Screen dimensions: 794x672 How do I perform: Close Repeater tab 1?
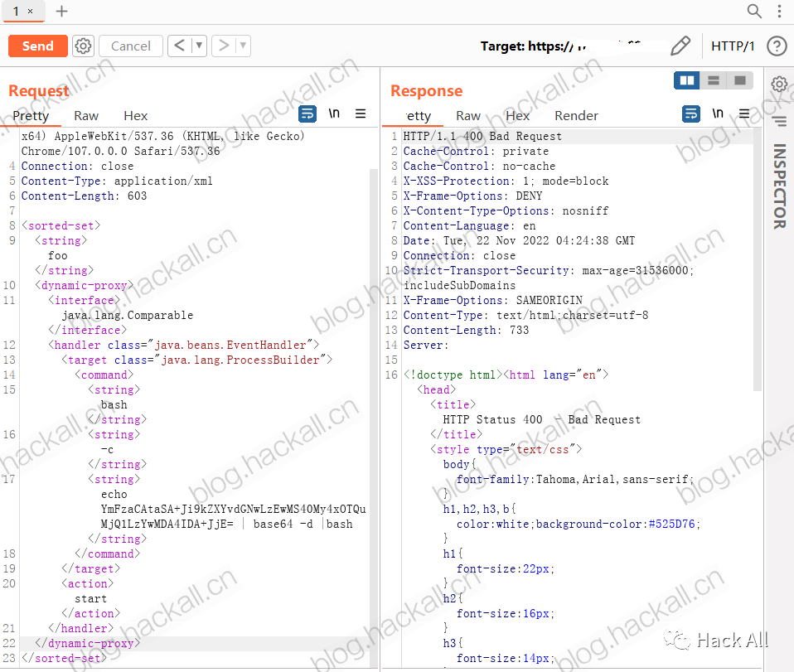tap(31, 11)
